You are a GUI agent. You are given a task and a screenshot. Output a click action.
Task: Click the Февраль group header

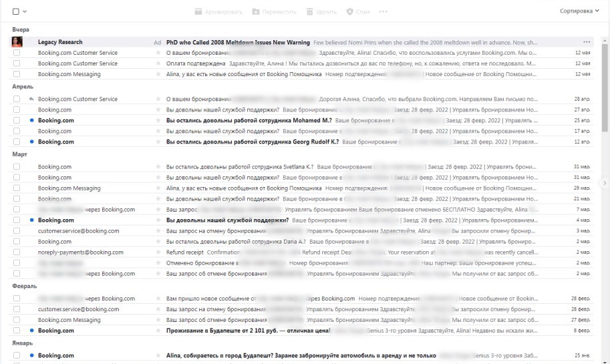pyautogui.click(x=25, y=286)
